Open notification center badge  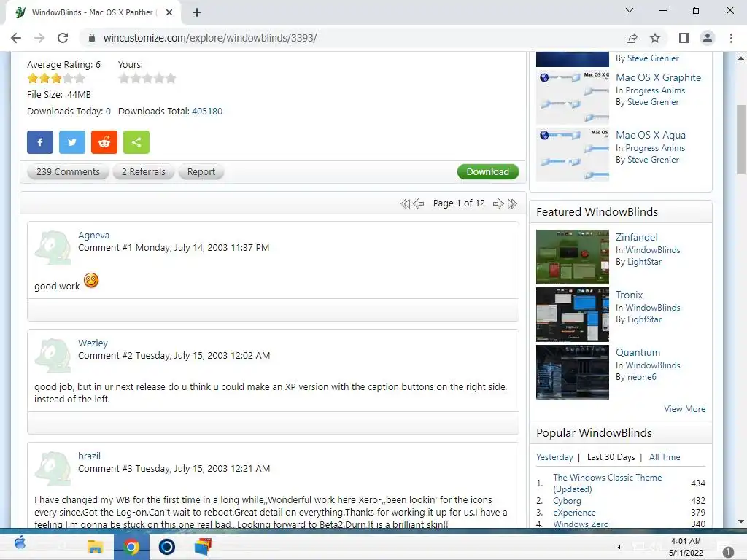point(728,552)
